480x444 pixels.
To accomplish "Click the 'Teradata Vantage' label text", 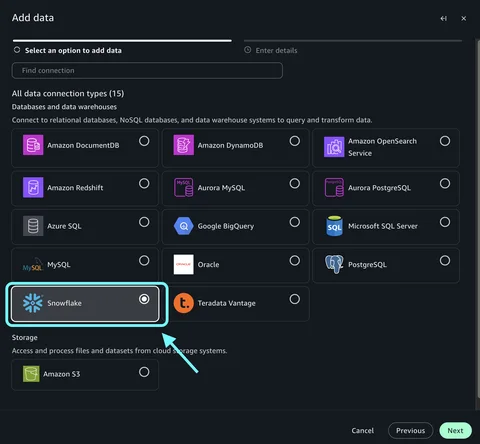I will click(x=227, y=303).
